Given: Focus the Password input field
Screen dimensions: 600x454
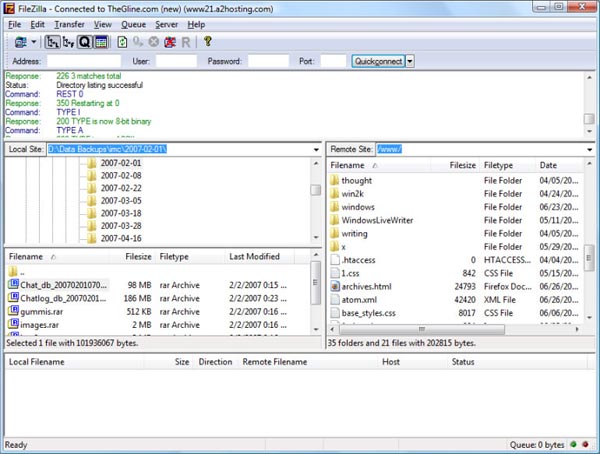Looking at the screenshot, I should (268, 61).
